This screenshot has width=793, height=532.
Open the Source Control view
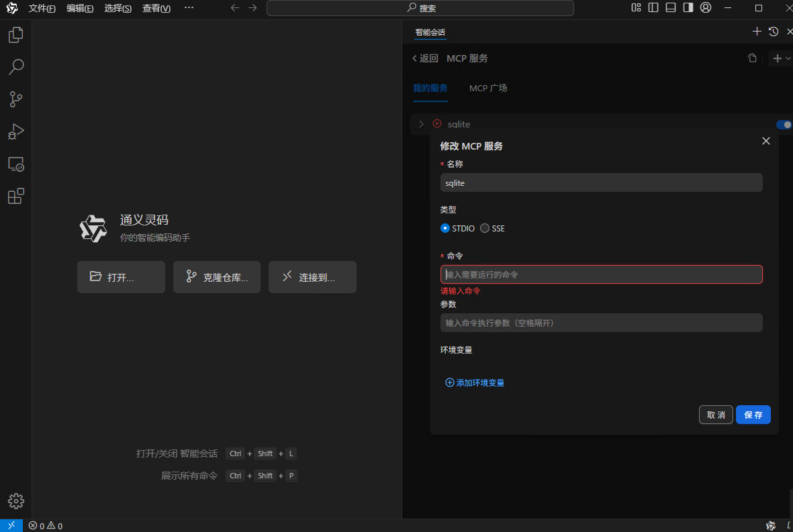[15, 99]
